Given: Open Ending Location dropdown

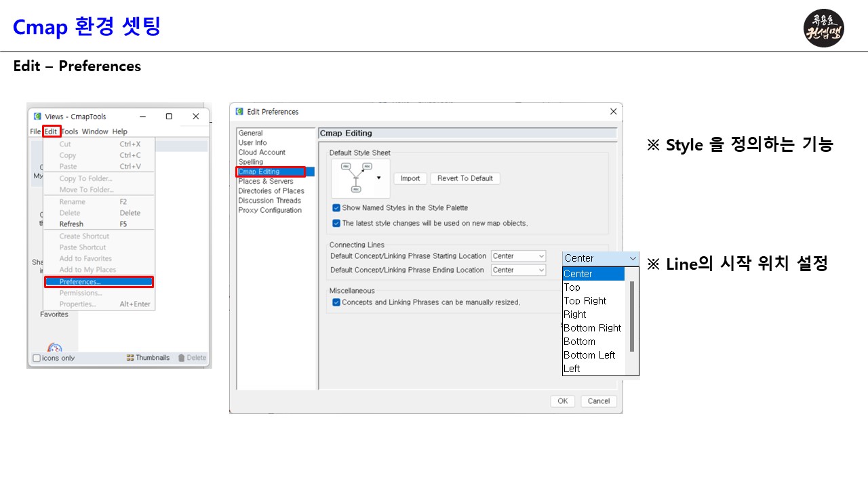Looking at the screenshot, I should pos(519,270).
